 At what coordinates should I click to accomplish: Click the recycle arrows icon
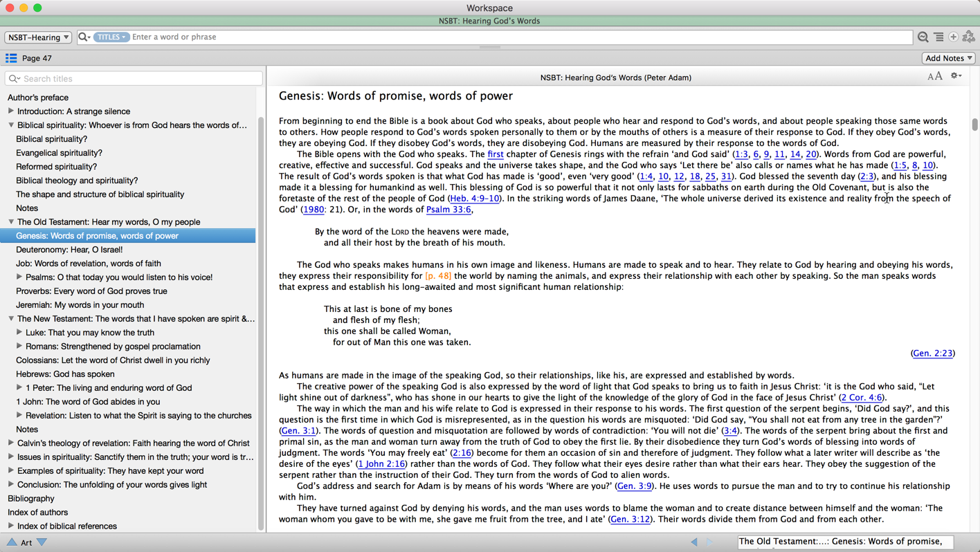[969, 37]
